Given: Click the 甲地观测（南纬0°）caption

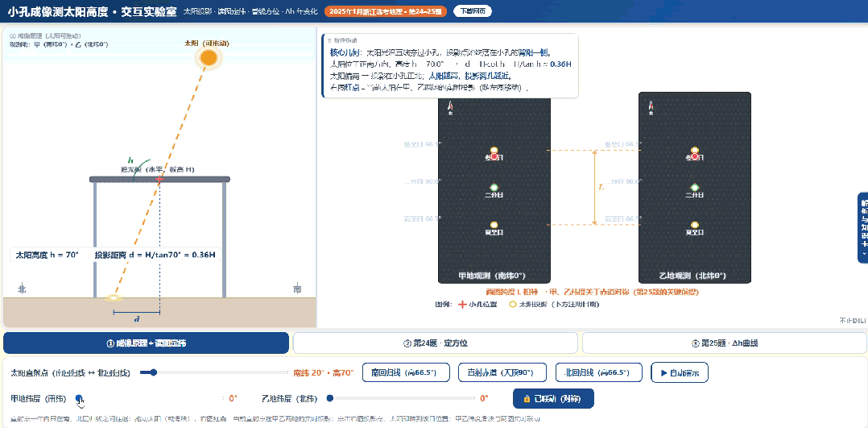Looking at the screenshot, I should tap(491, 275).
